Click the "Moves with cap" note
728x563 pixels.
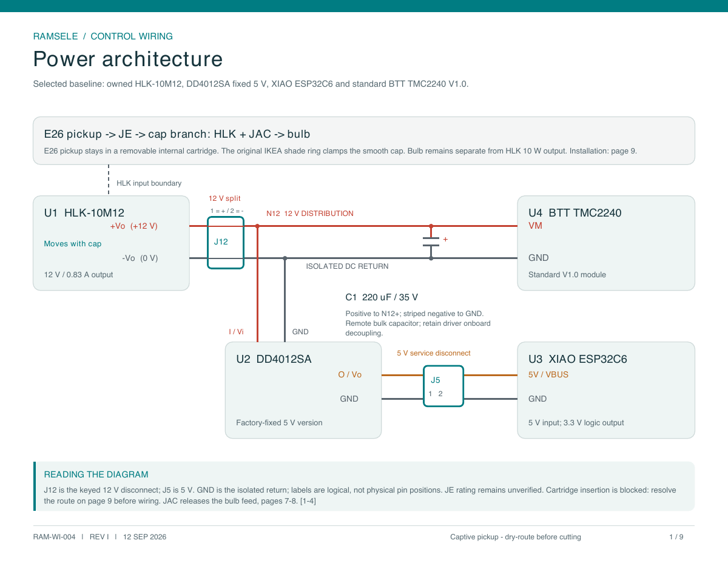click(73, 244)
